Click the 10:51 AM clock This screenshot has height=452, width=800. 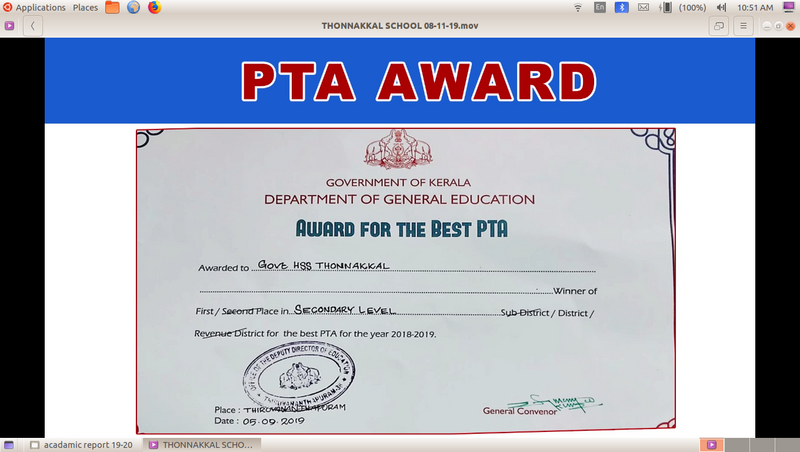753,7
